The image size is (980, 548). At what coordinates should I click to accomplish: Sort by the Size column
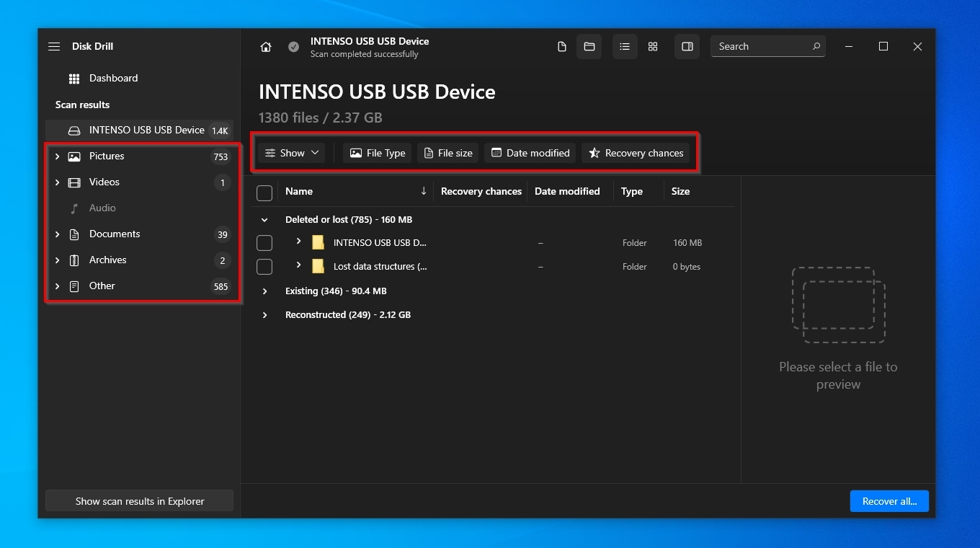pos(680,191)
